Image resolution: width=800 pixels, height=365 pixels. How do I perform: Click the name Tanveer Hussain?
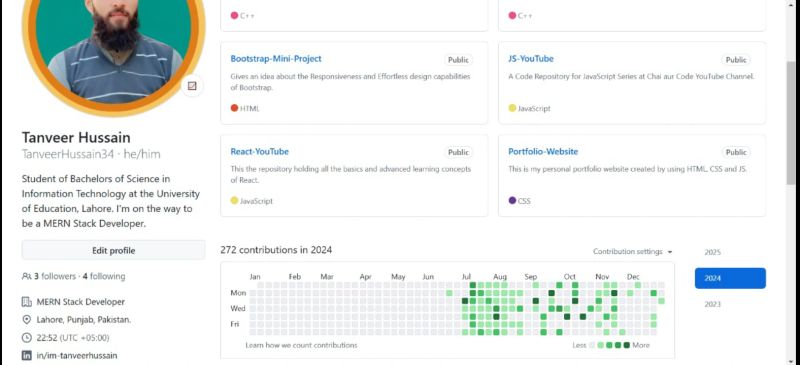coord(76,137)
